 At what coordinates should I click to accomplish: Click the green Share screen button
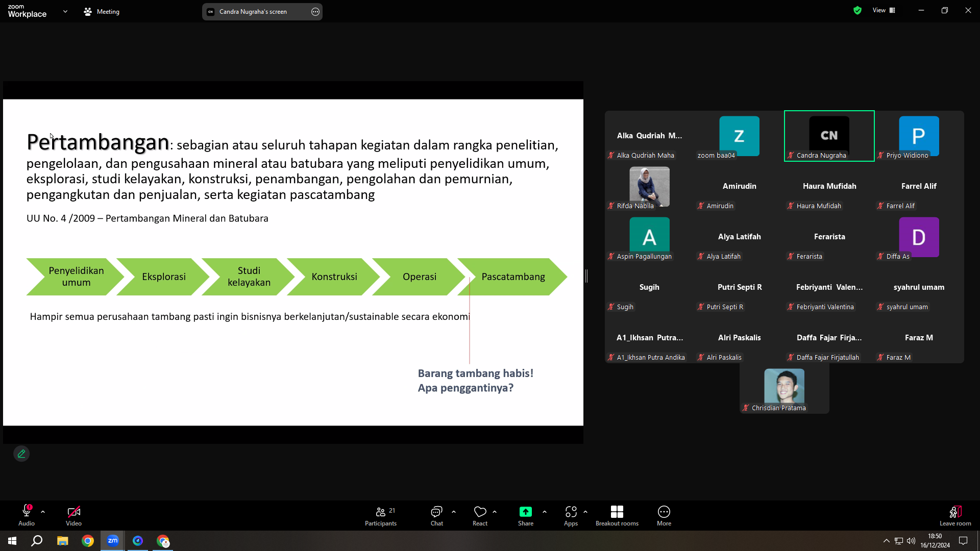point(525,515)
